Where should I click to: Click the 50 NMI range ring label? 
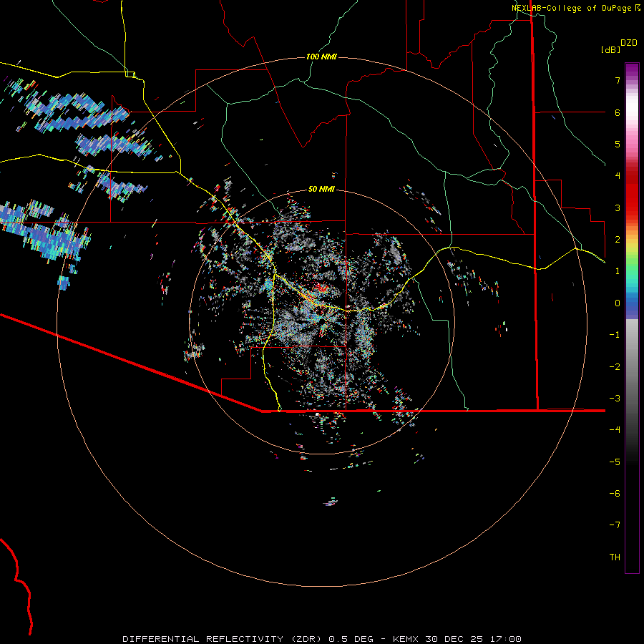point(321,189)
